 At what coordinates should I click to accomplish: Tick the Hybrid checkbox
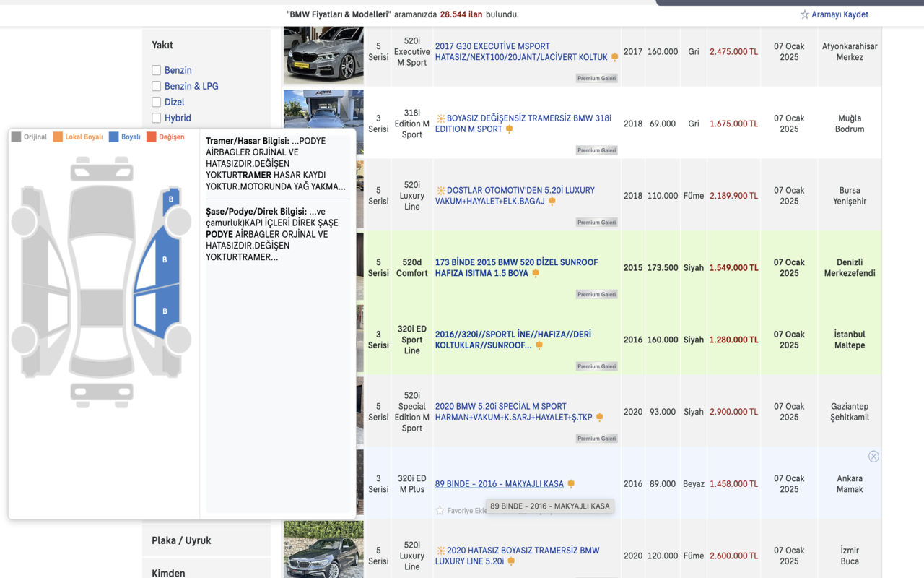point(157,118)
